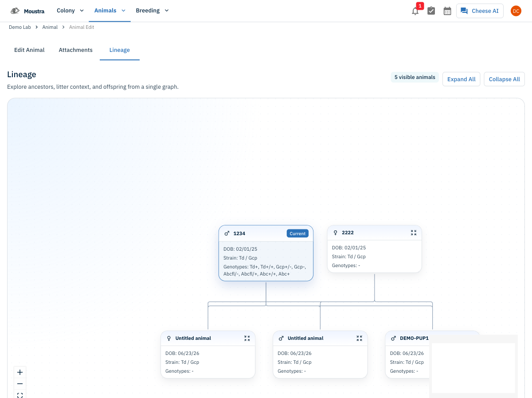Open the calendar icon in header
Viewport: 532px width, 398px height.
click(x=447, y=11)
